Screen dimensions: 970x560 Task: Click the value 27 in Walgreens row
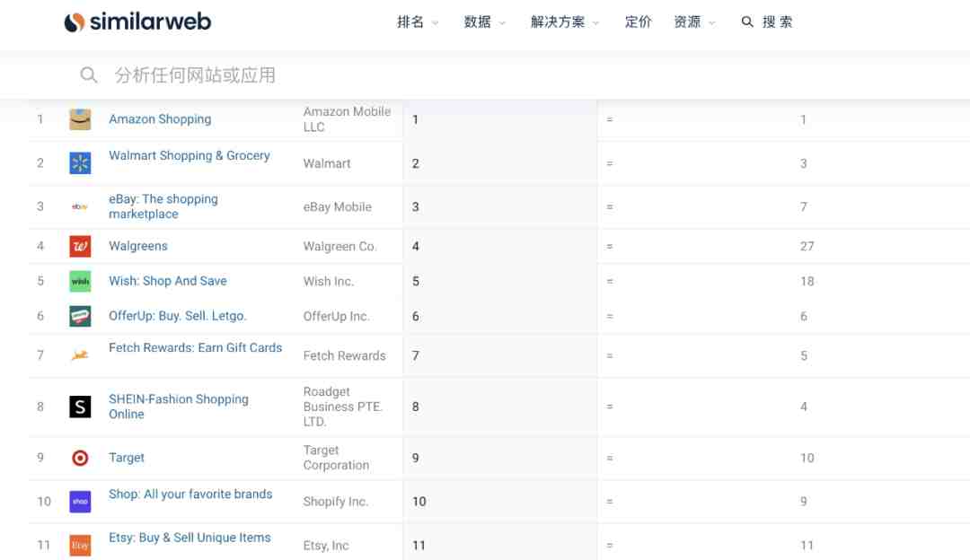pyautogui.click(x=807, y=246)
